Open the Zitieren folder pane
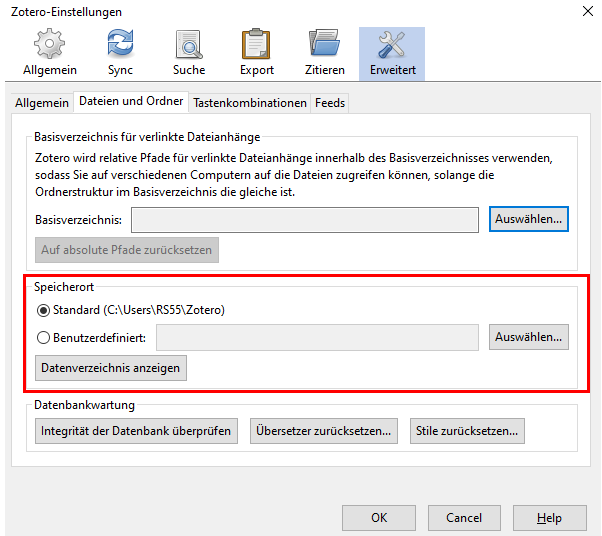This screenshot has width=602, height=536. [x=325, y=53]
